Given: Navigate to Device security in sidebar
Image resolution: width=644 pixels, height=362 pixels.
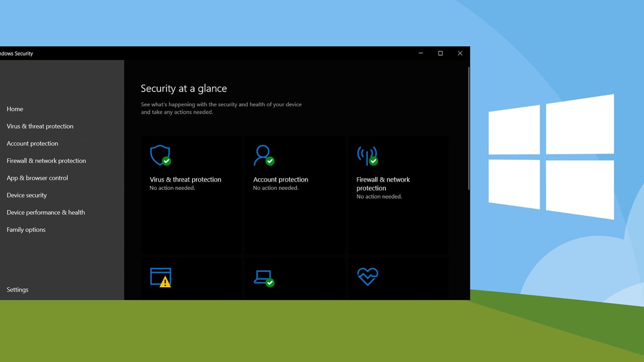Looking at the screenshot, I should 27,195.
